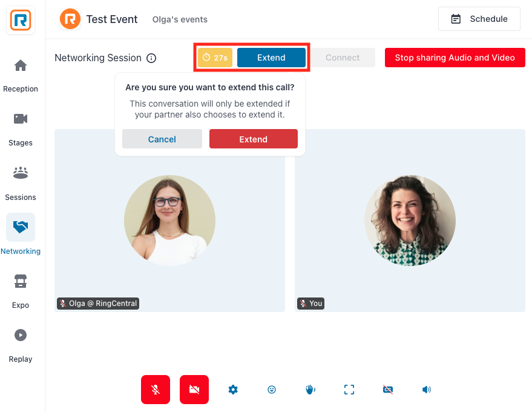532x412 pixels.
Task: Show Networking Session info tooltip icon
Action: coord(151,58)
